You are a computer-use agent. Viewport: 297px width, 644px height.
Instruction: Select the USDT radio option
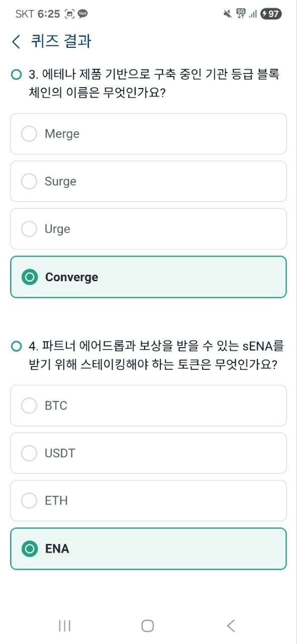148,453
